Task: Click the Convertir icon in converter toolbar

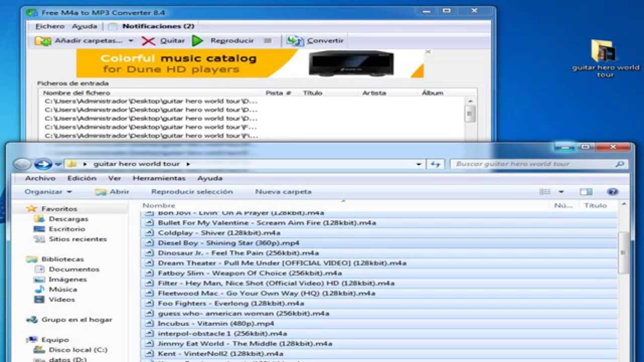Action: pos(295,41)
